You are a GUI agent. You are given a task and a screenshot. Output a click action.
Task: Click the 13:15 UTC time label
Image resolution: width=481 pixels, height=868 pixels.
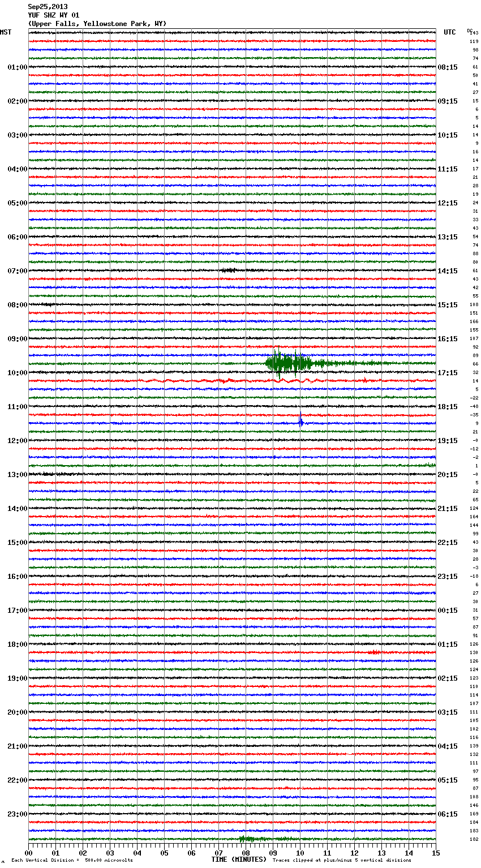(x=448, y=237)
